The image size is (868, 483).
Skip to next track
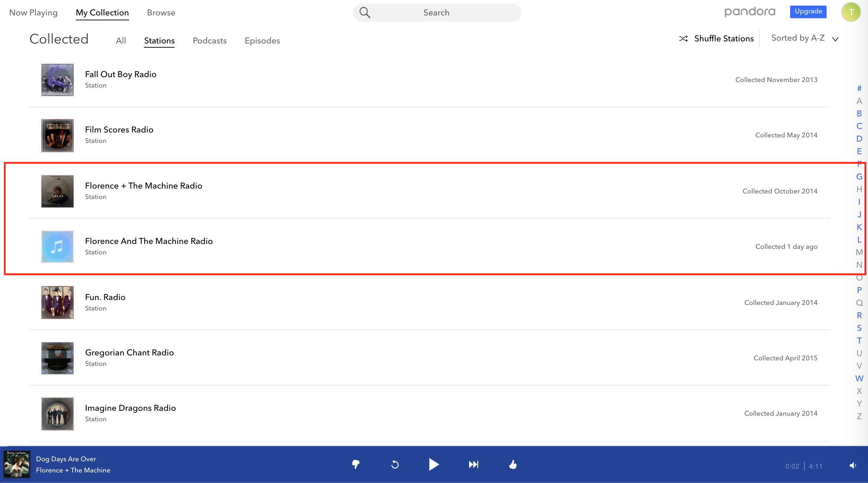[x=473, y=464]
